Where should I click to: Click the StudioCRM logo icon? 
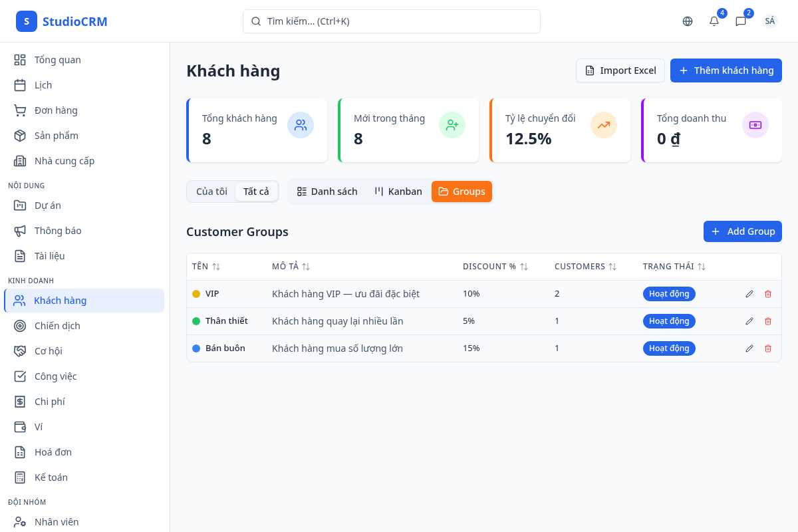[27, 21]
